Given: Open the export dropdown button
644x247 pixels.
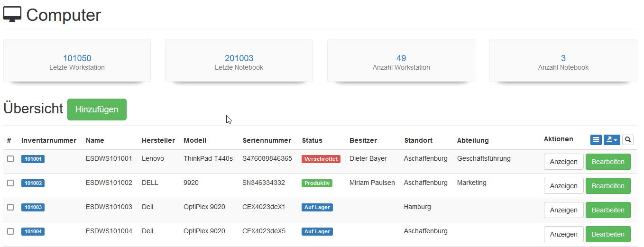Looking at the screenshot, I should [x=612, y=140].
